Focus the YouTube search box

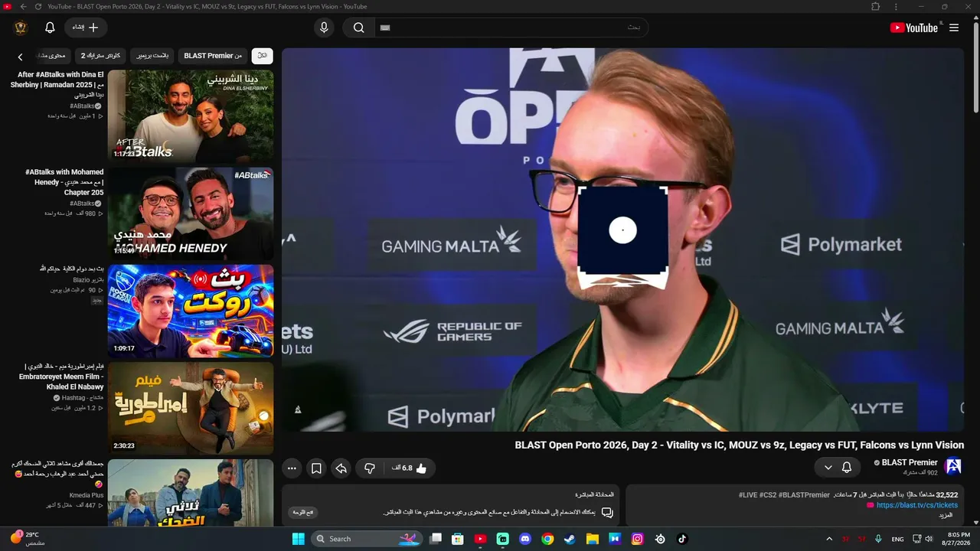coord(511,28)
